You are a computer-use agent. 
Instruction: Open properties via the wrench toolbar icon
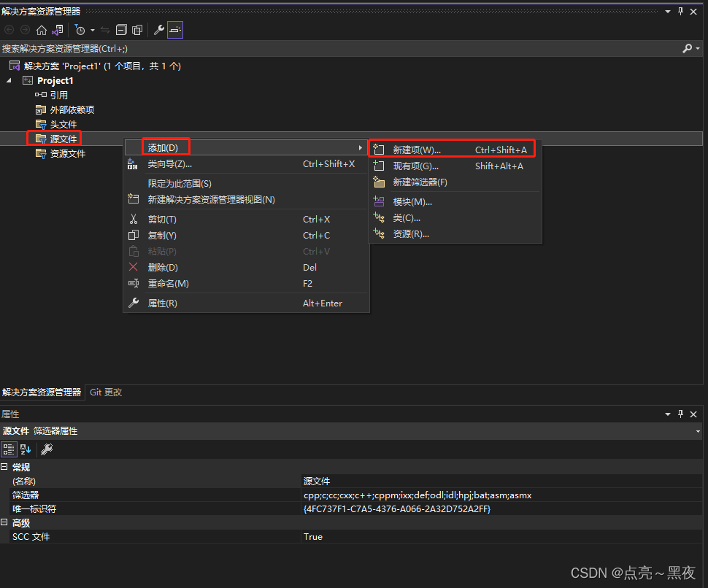[x=158, y=30]
